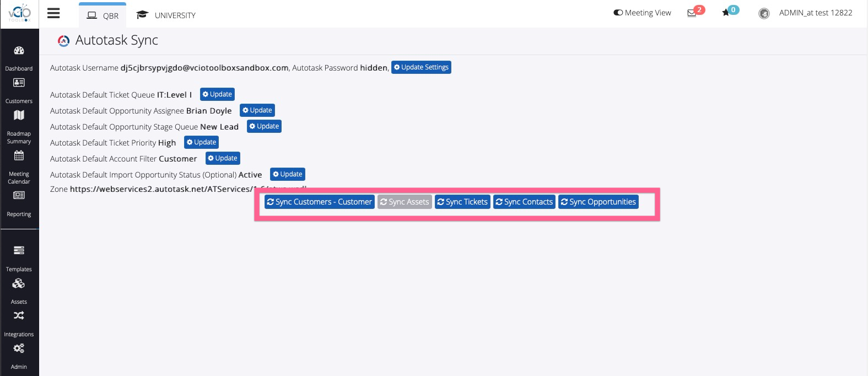Switch to the UNIVERSITY tab

pos(166,15)
